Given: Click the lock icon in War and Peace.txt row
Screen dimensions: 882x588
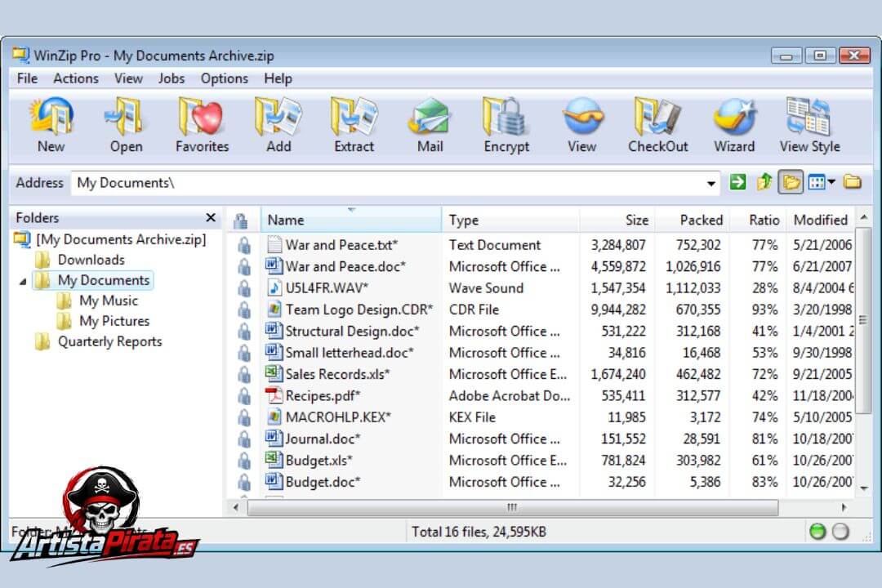Looking at the screenshot, I should tap(244, 245).
